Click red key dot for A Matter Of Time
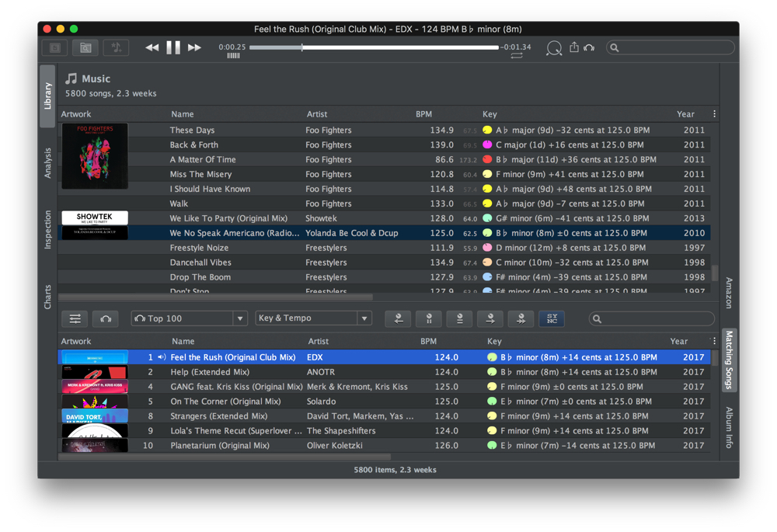This screenshot has height=532, width=777. pyautogui.click(x=487, y=159)
